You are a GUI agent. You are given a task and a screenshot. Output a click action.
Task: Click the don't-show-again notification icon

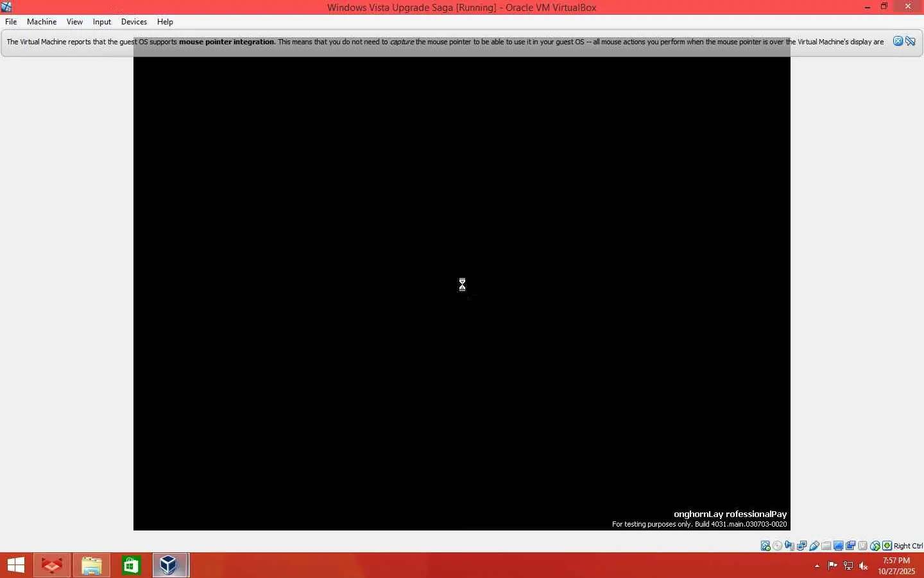click(911, 41)
